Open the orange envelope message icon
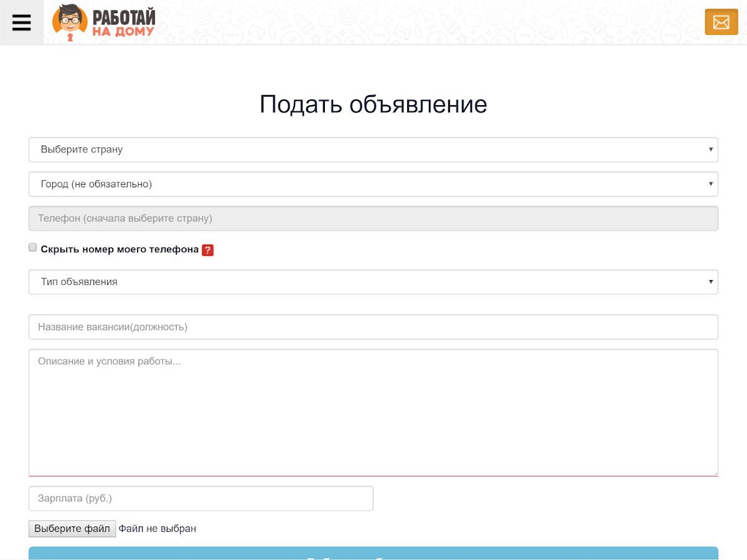The image size is (747, 560). point(721,22)
